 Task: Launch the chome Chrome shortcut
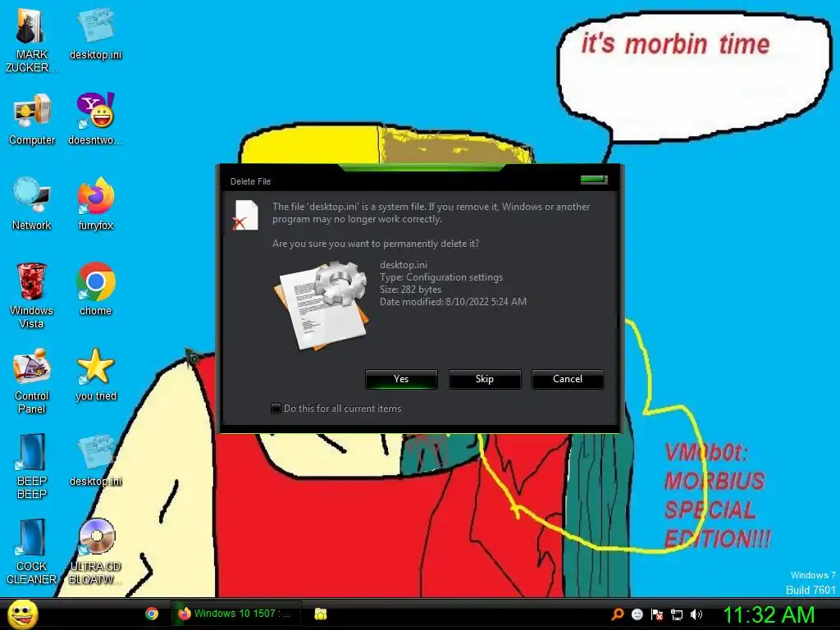(x=95, y=290)
